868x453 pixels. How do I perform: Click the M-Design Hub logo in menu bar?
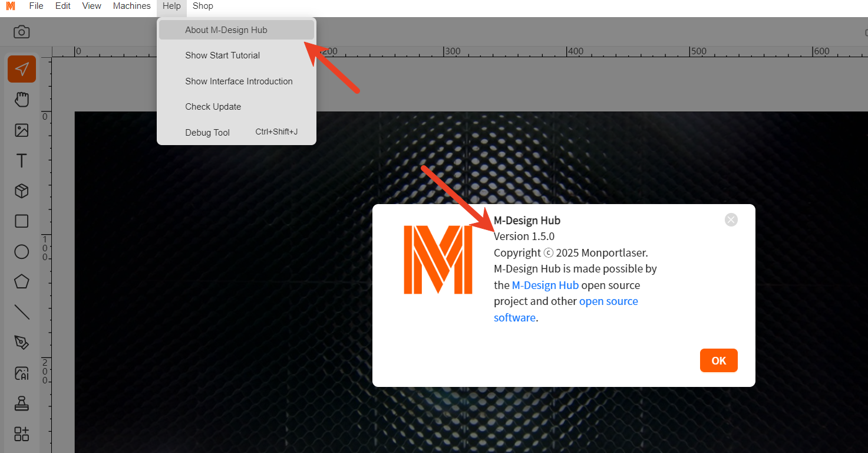click(11, 6)
